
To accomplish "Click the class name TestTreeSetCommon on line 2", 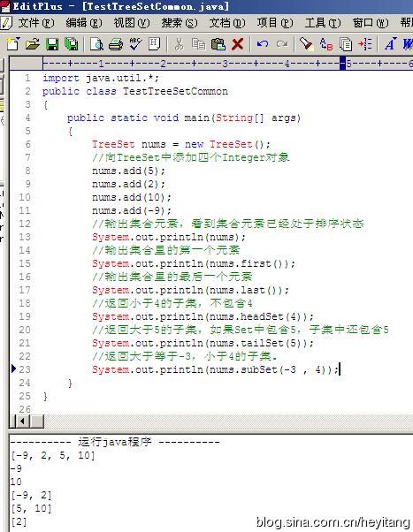I will [x=175, y=91].
